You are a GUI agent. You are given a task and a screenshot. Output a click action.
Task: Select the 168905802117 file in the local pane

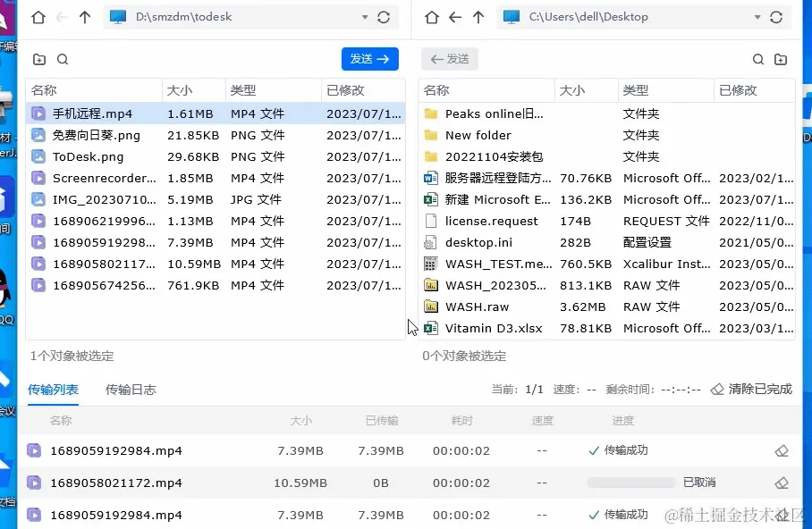216,264
